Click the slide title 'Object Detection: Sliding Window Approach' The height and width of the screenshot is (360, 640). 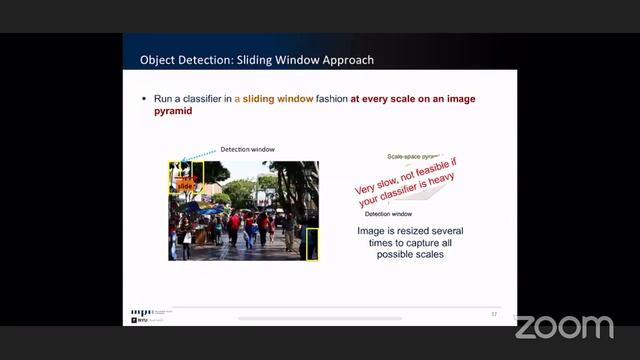pyautogui.click(x=257, y=60)
